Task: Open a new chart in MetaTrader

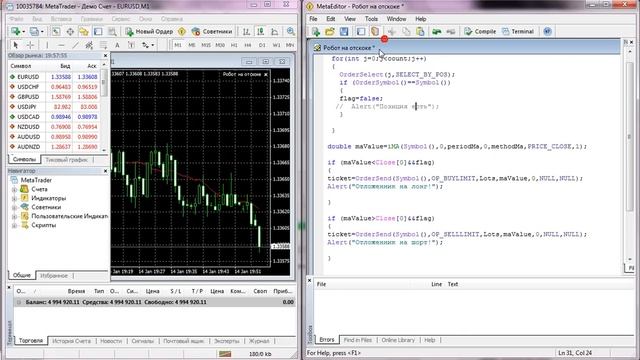Action: 16,31
